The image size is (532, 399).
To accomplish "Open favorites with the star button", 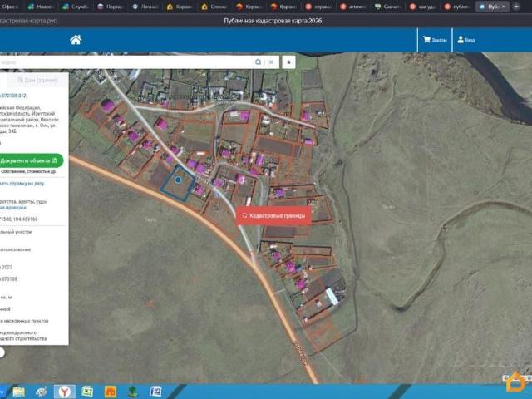I will (288, 62).
